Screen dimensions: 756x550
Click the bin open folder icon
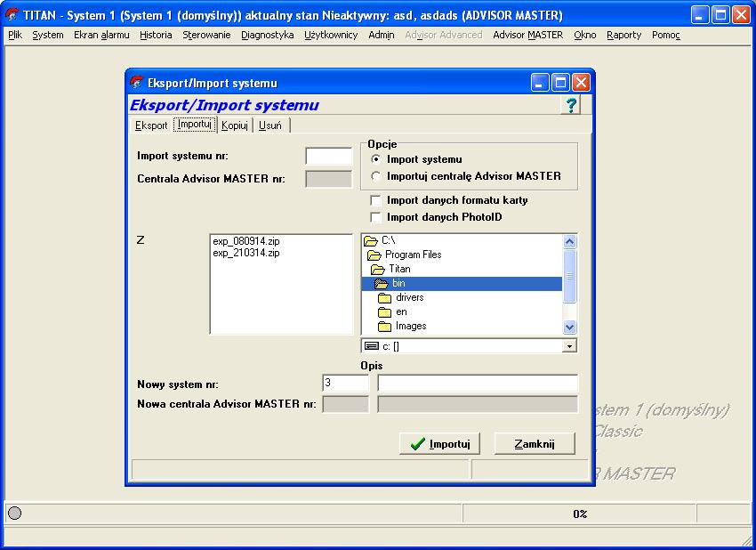tap(382, 284)
